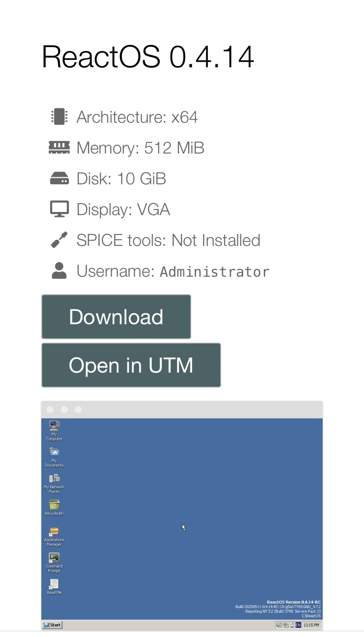Click the My Documents folder icon
364x637 pixels.
pyautogui.click(x=54, y=457)
